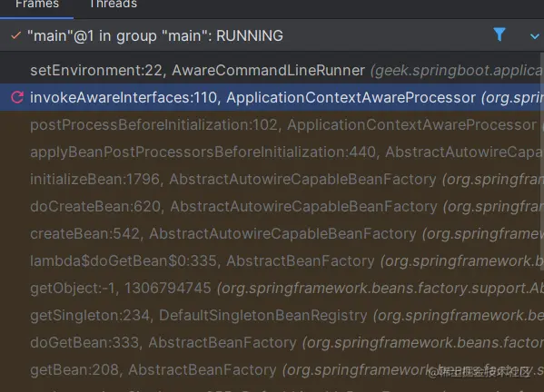Select getSingleton:234 DefaultSingletonBeanRegistry frame
Viewport: 544px width, 392px height.
tap(272, 315)
